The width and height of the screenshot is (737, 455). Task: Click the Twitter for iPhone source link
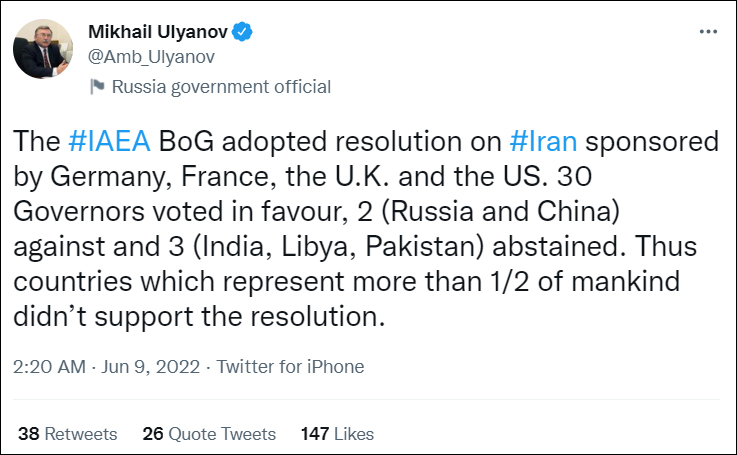(291, 367)
